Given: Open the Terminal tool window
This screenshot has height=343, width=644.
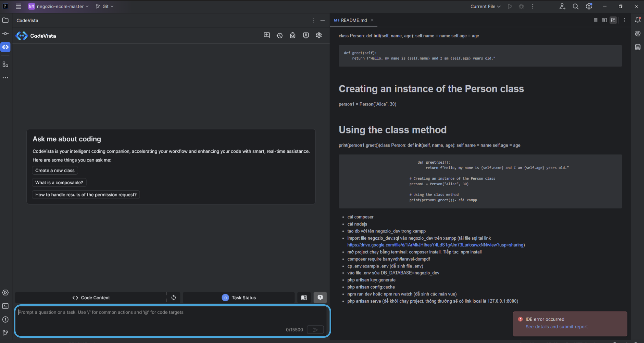Looking at the screenshot, I should [x=6, y=306].
